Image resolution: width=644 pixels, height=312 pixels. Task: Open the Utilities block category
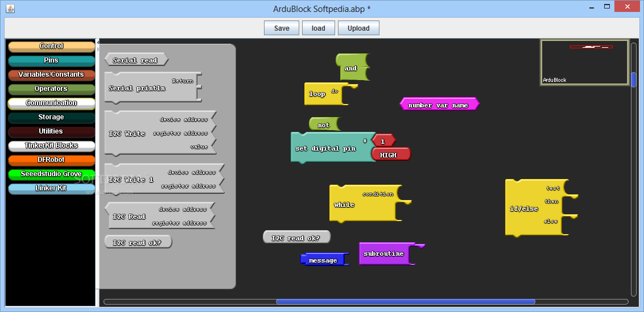[51, 131]
